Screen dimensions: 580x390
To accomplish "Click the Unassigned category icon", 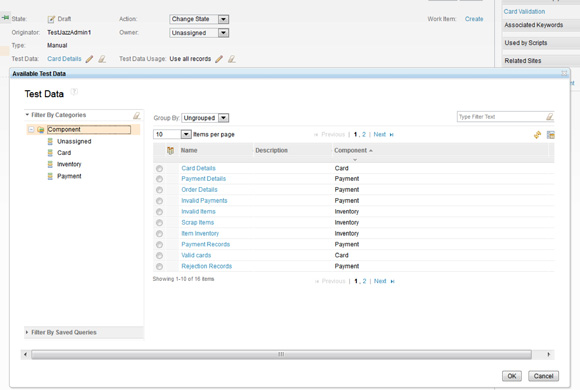I will 50,141.
